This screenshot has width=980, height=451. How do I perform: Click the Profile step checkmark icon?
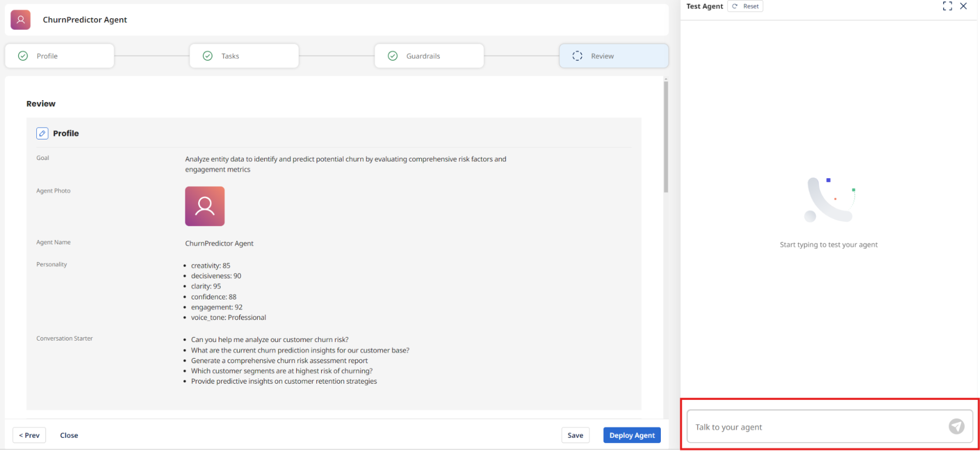(23, 55)
